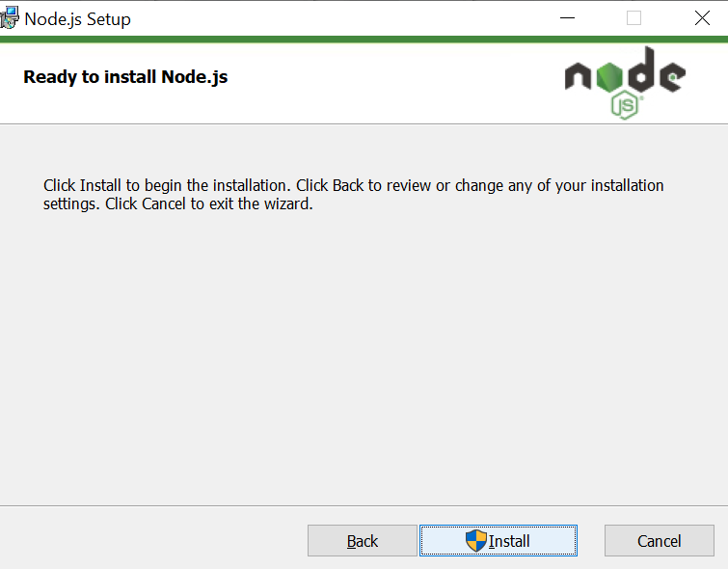This screenshot has height=569, width=728.
Task: Click the white header banner area
Action: 364,84
